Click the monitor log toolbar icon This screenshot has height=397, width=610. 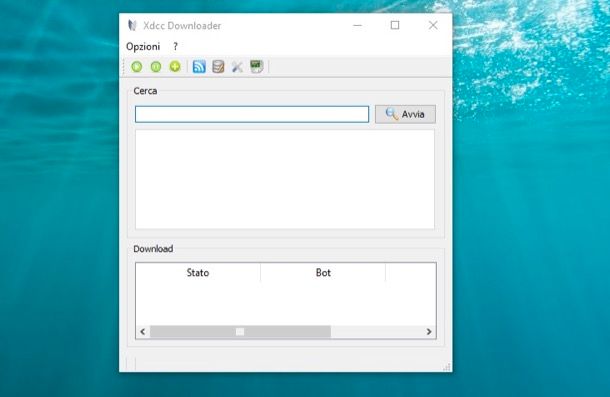pyautogui.click(x=257, y=67)
